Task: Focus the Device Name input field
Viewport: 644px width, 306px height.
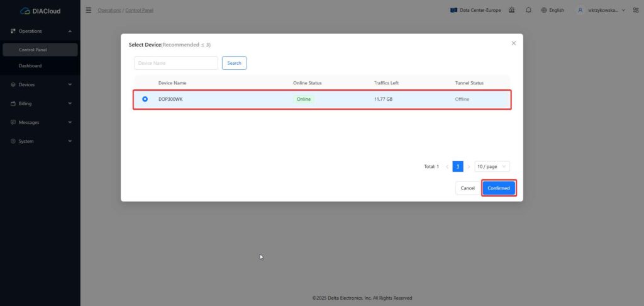Action: (176, 63)
